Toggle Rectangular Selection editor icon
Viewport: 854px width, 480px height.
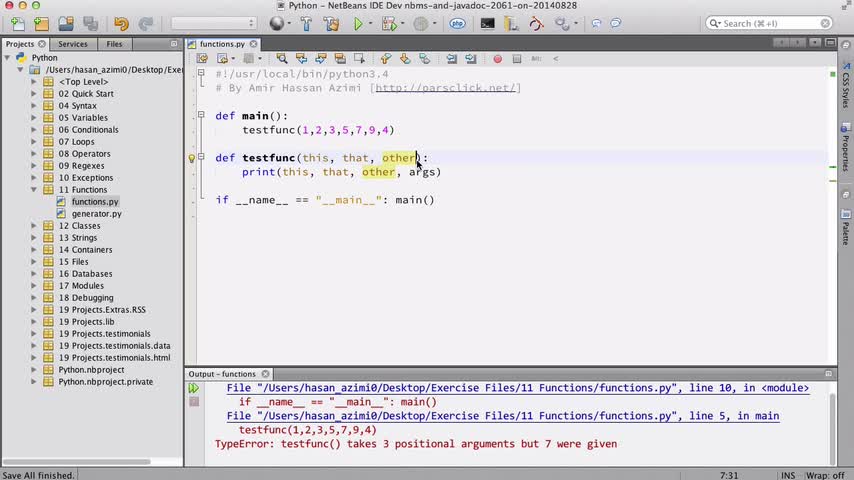click(359, 58)
